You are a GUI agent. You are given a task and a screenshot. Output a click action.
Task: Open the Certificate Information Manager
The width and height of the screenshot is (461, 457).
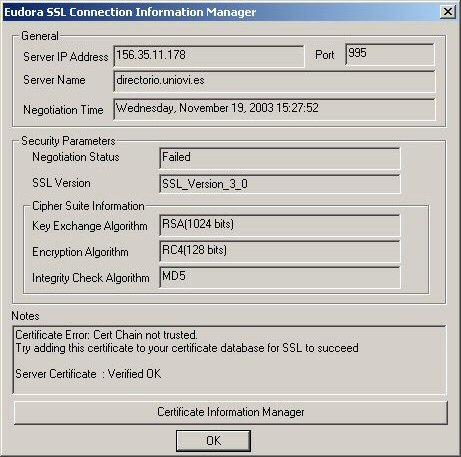230,412
